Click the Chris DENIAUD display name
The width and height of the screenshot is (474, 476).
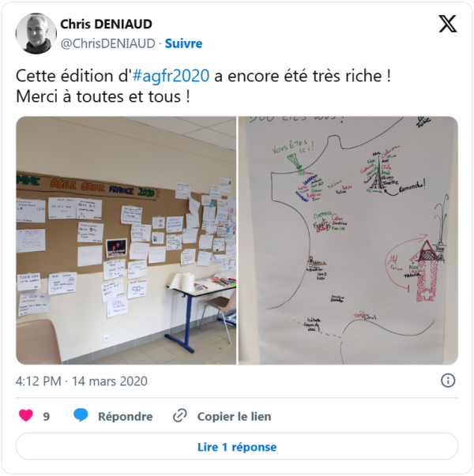click(107, 24)
